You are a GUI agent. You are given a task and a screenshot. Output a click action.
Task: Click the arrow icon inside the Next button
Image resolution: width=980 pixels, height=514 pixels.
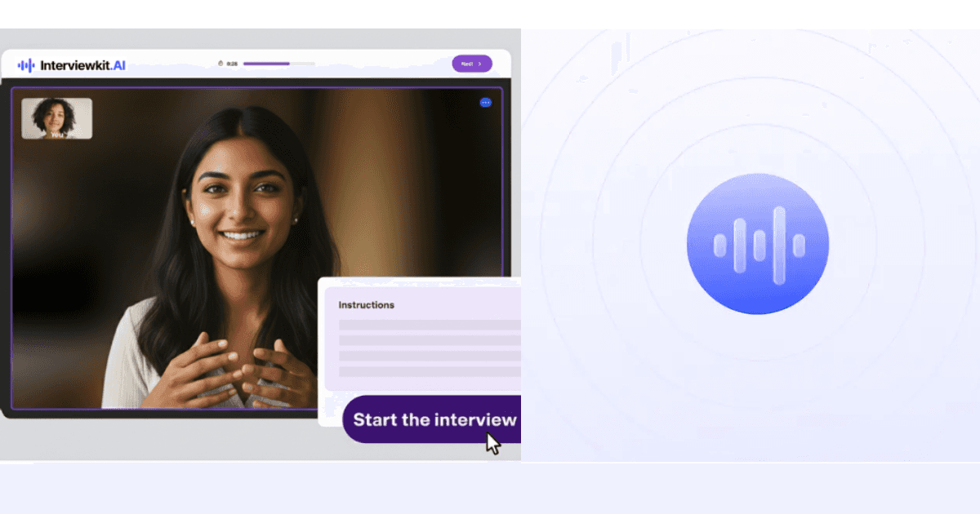pyautogui.click(x=480, y=63)
